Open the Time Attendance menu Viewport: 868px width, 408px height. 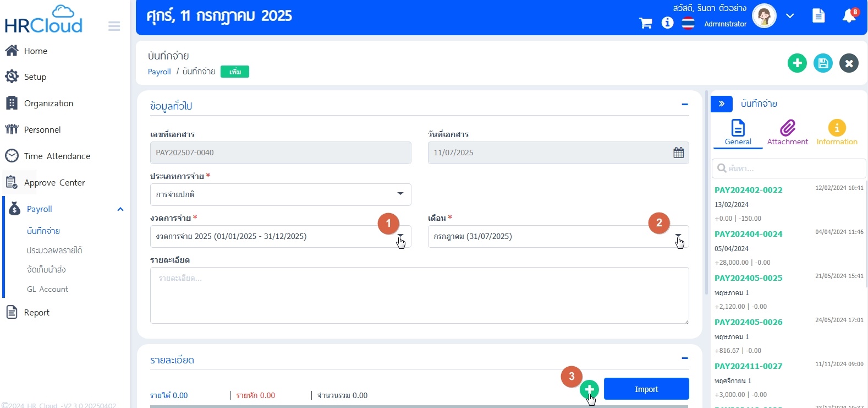point(57,156)
